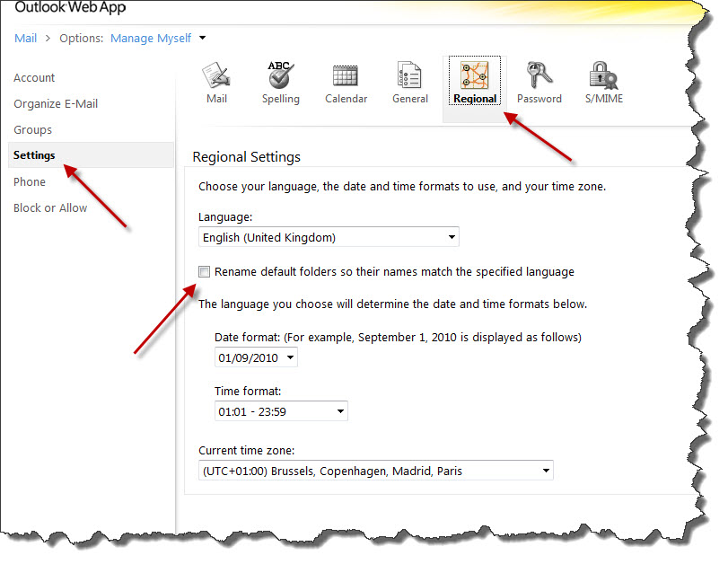The width and height of the screenshot is (728, 564).
Task: Open the S/MIME padlock icon
Action: pos(603,75)
